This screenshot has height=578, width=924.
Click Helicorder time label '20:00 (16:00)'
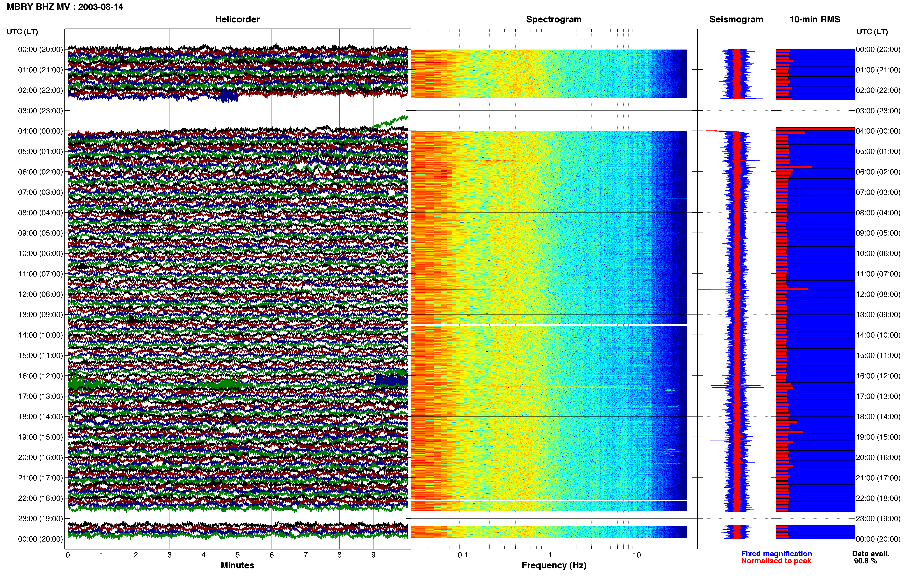[41, 458]
